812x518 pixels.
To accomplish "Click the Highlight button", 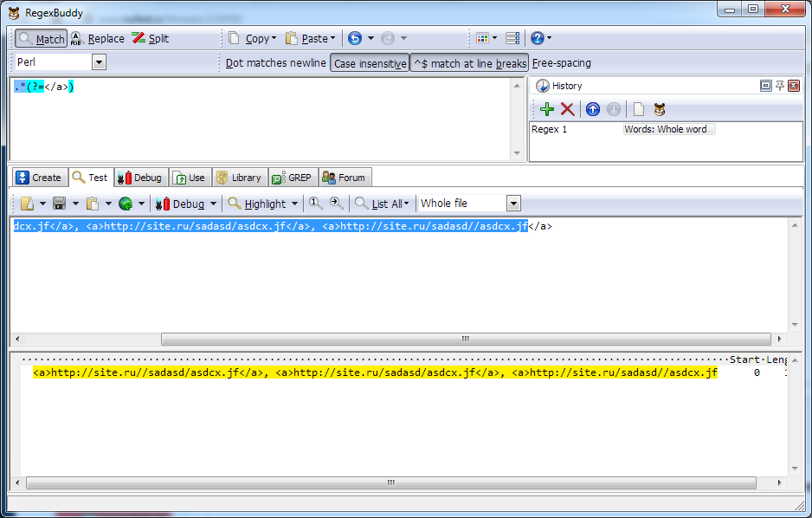I will 257,204.
